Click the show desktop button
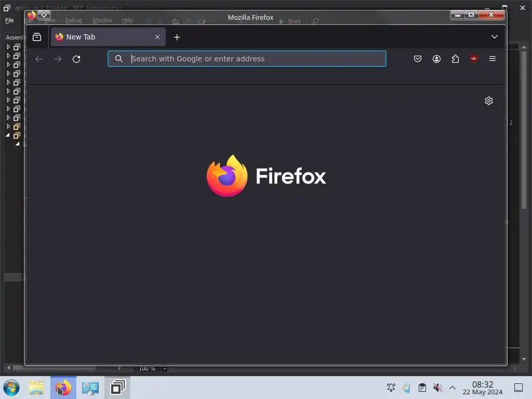The height and width of the screenshot is (399, 532). (518, 388)
